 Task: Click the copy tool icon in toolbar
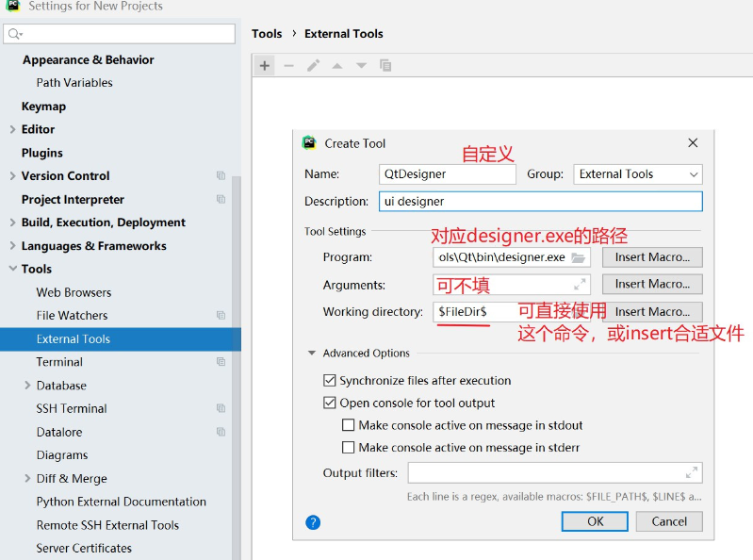385,65
